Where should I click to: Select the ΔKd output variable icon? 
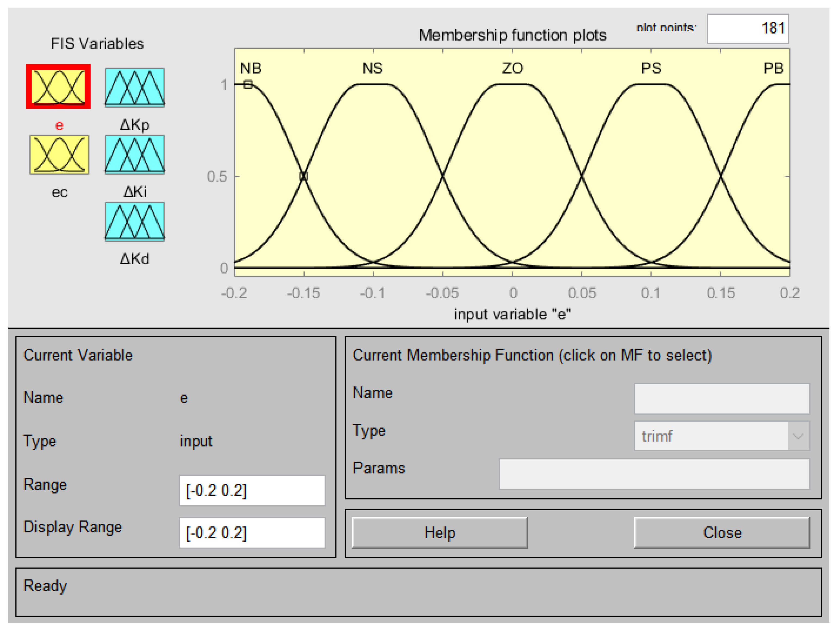134,222
